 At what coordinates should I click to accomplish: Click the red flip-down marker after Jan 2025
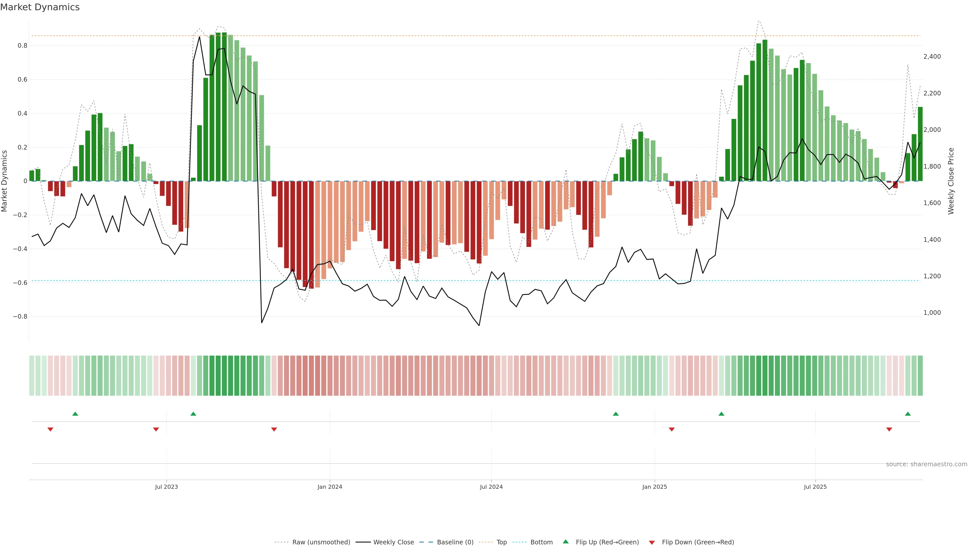click(x=671, y=429)
